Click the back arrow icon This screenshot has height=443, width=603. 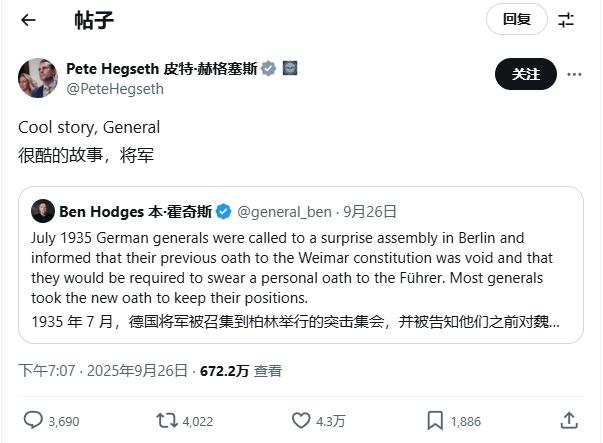click(28, 20)
